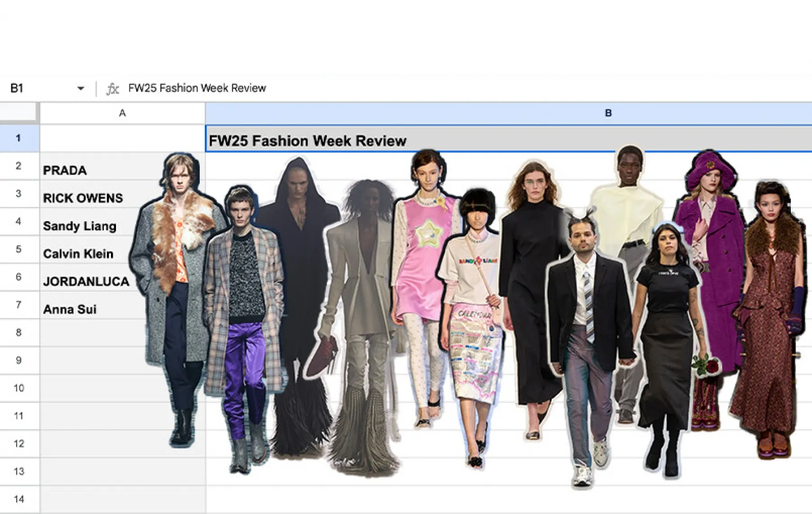The image size is (812, 514).
Task: Select row 12 header
Action: point(19,444)
